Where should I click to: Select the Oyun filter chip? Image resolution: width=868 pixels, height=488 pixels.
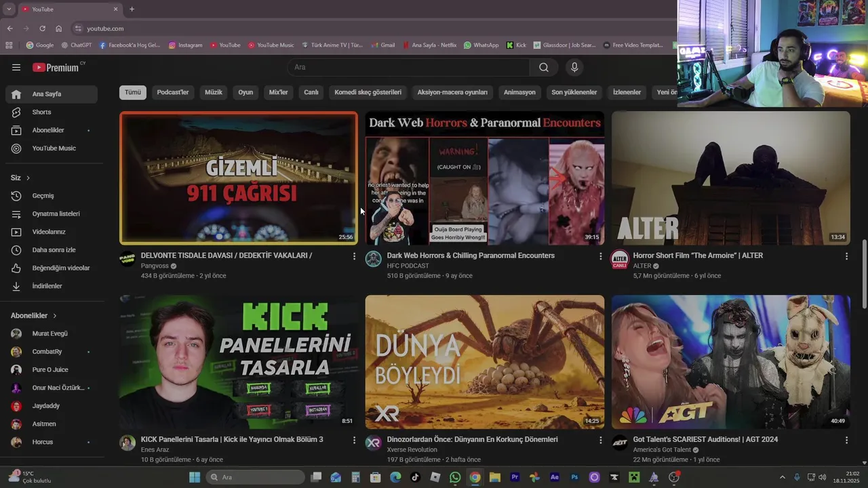point(245,92)
